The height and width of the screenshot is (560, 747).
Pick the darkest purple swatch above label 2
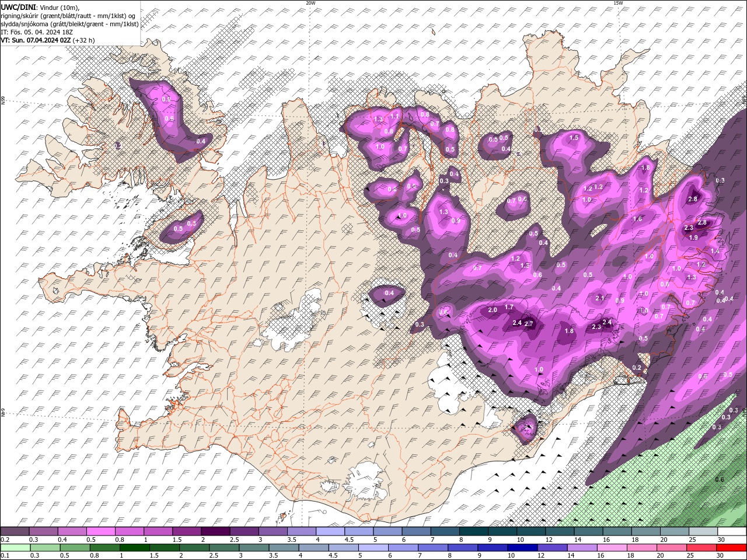(215, 531)
